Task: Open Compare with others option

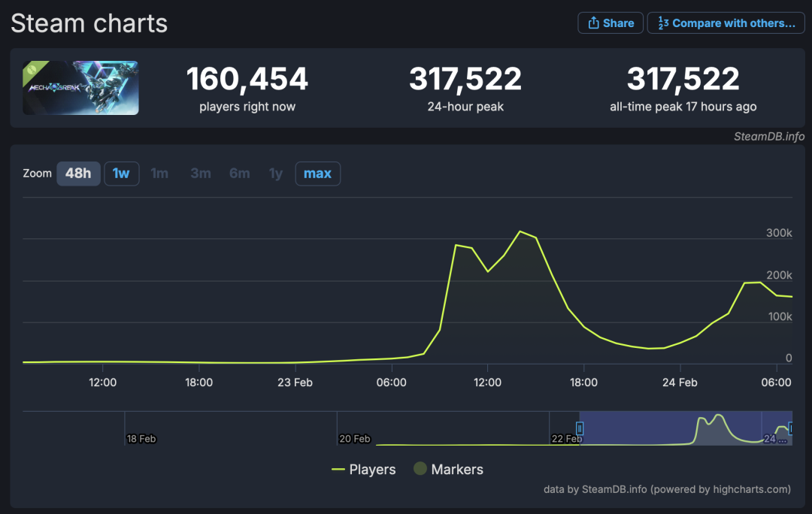Action: pyautogui.click(x=726, y=23)
